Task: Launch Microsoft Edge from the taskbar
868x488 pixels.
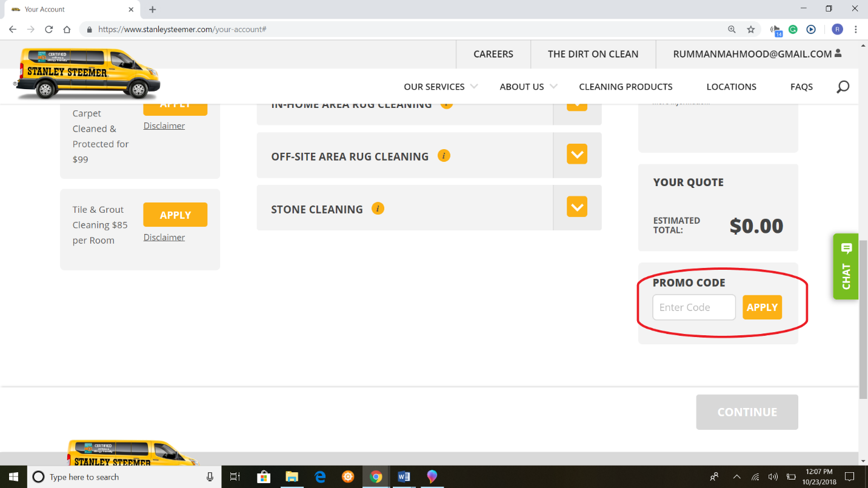Action: [x=320, y=476]
